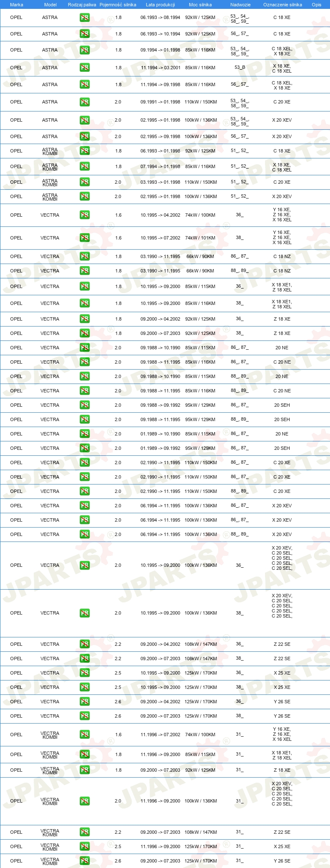Click fuel icon in ASTRA 09.1991 -> 01.1998 row
This screenshot has width=330, height=868.
pos(84,102)
